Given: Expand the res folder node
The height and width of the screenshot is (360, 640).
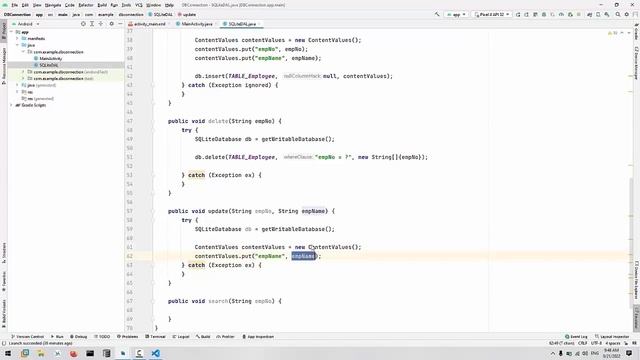Looking at the screenshot, I should pyautogui.click(x=18, y=92).
